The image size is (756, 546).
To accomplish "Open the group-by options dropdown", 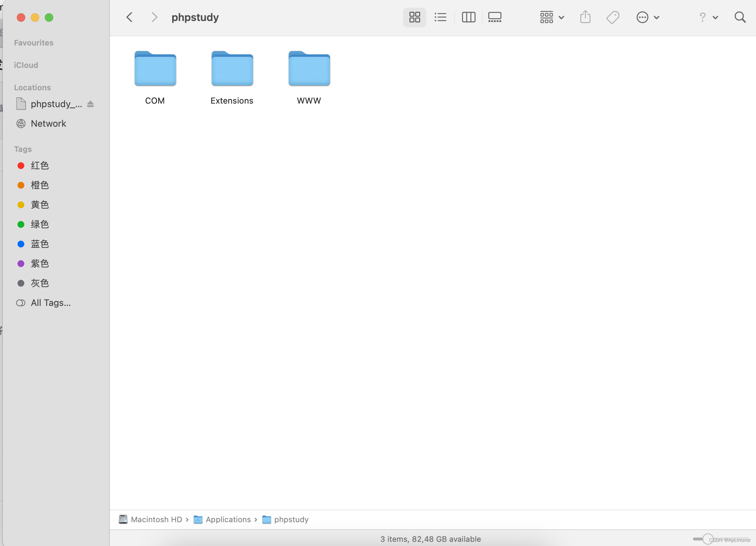I will tap(552, 17).
